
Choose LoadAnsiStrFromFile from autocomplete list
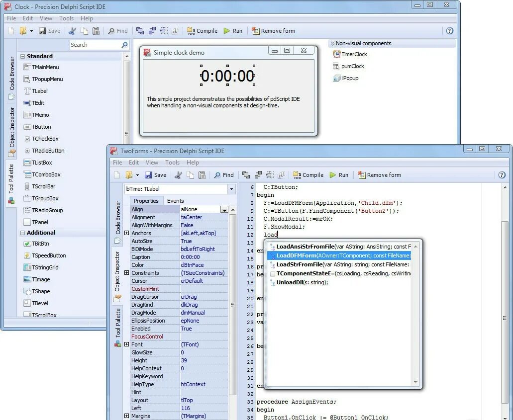(339, 247)
